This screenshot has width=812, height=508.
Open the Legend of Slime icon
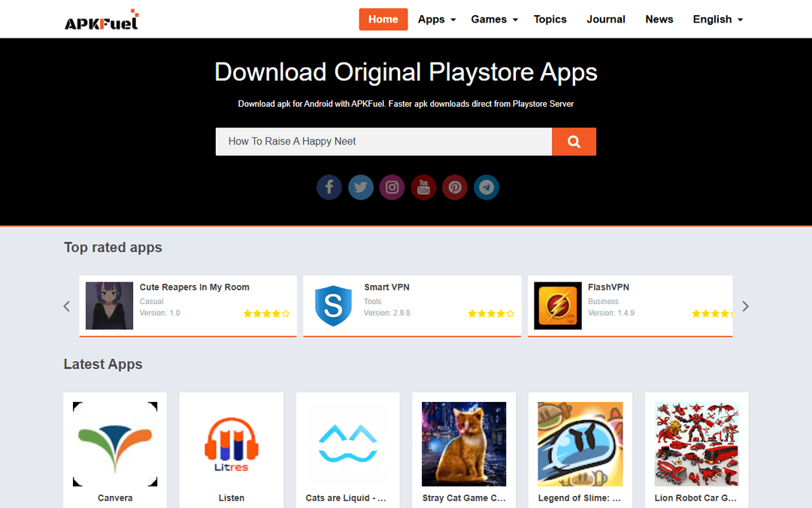[x=580, y=444]
